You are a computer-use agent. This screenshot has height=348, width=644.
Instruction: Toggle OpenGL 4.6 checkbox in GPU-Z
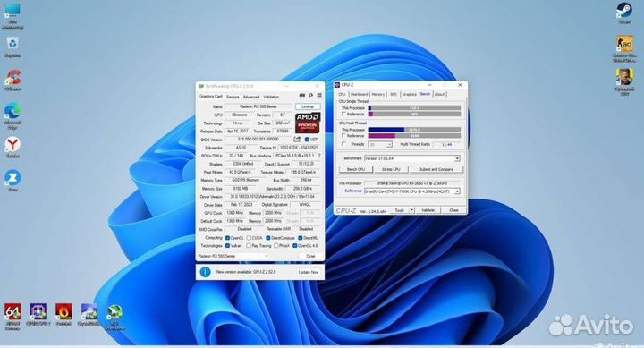[x=294, y=246]
